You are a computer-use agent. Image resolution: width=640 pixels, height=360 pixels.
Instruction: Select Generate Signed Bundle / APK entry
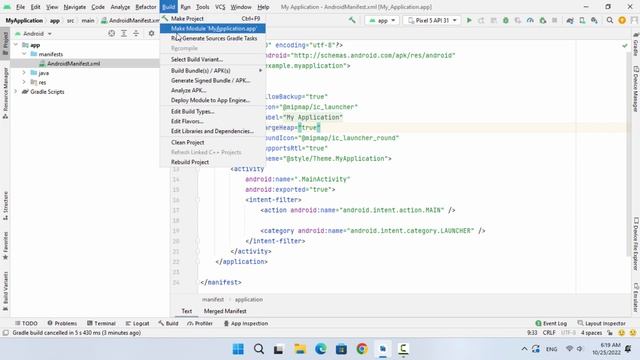tap(213, 80)
